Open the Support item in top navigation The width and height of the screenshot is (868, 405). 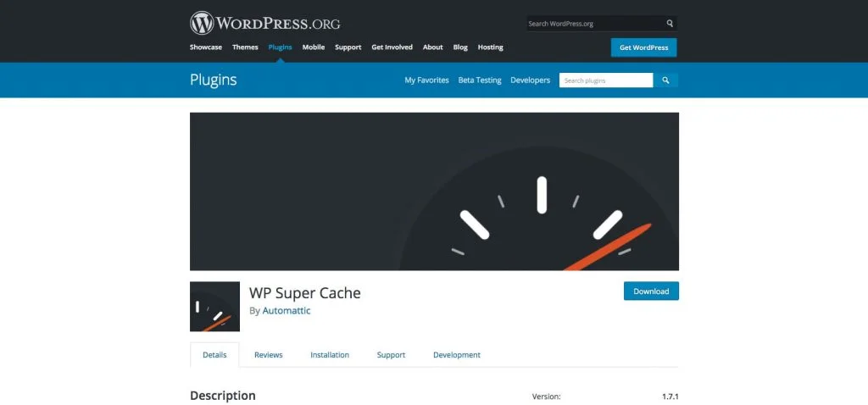click(348, 47)
